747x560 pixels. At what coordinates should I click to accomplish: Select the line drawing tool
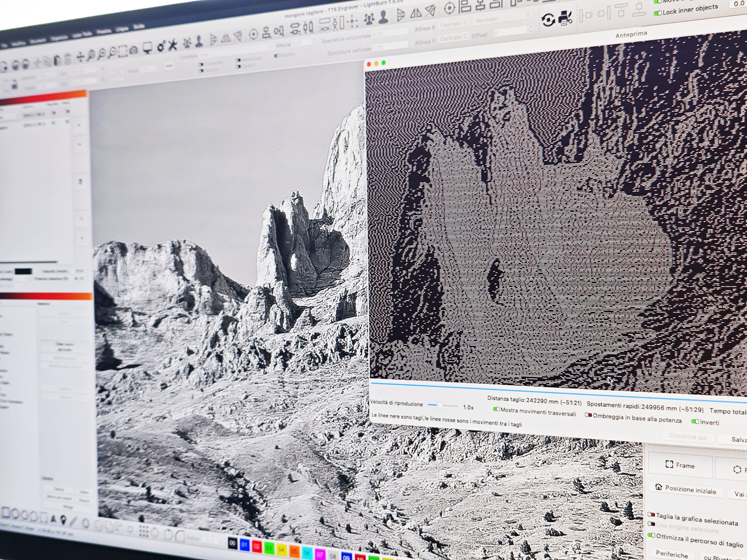click(x=73, y=521)
